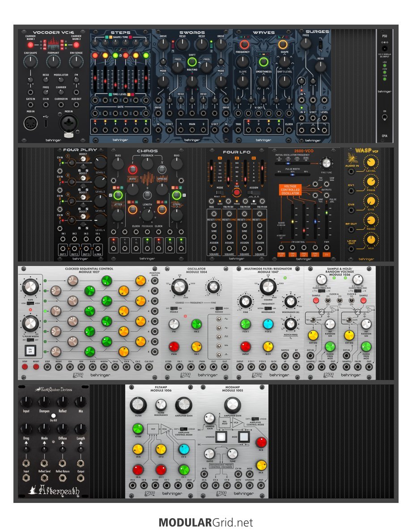Click the red FREE button on Four LFO
The height and width of the screenshot is (532, 412).
coord(237,193)
